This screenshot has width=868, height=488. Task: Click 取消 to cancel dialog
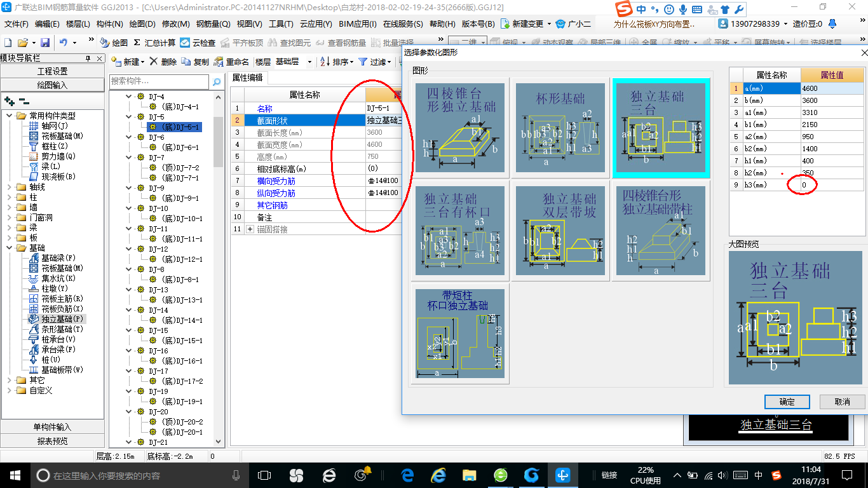pos(843,402)
